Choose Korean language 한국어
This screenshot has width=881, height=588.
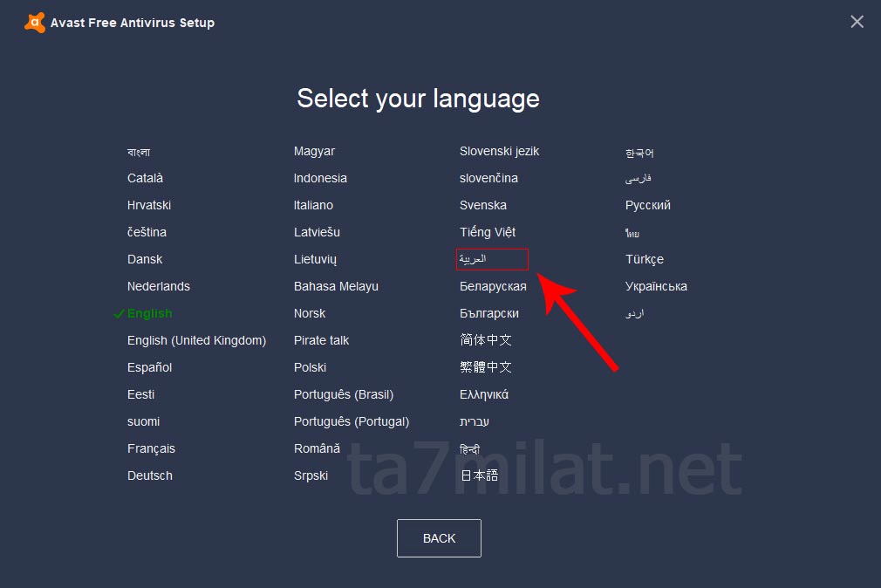[x=639, y=153]
